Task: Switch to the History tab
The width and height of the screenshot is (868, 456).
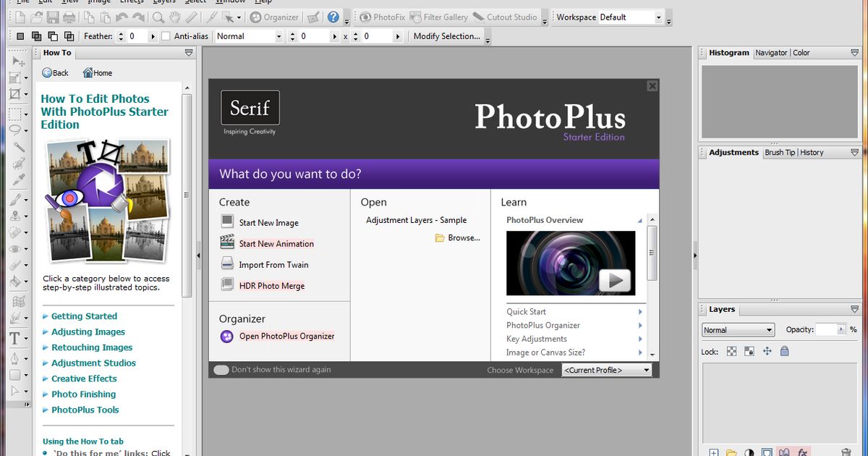Action: point(812,153)
